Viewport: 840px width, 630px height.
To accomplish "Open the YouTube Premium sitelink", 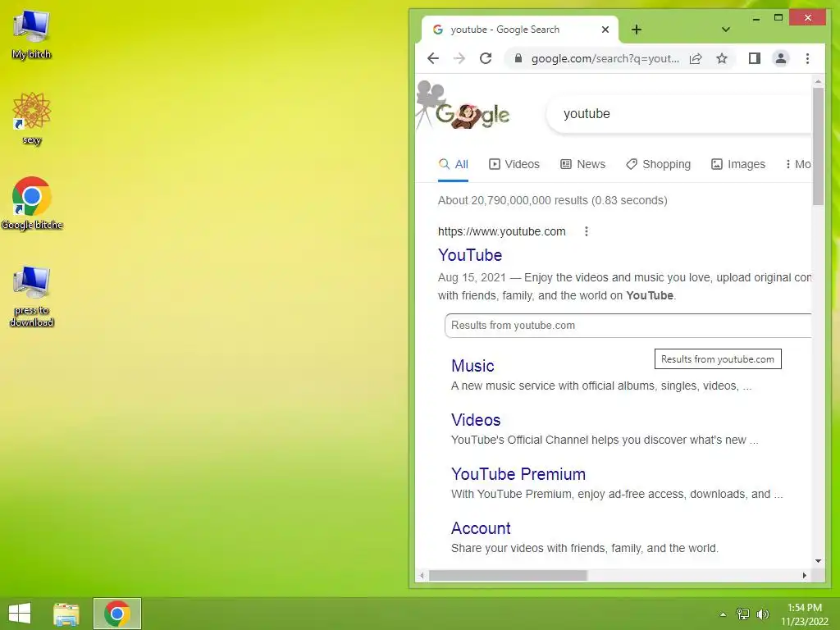I will pos(518,473).
